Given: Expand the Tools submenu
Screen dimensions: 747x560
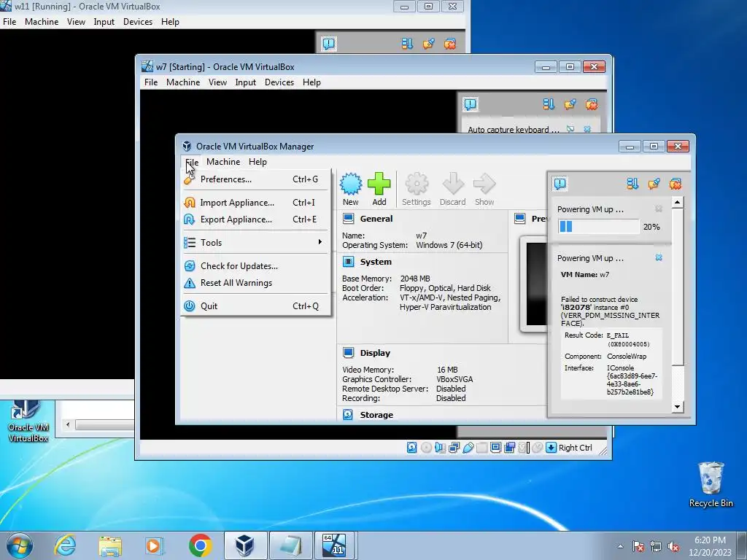Looking at the screenshot, I should 255,242.
